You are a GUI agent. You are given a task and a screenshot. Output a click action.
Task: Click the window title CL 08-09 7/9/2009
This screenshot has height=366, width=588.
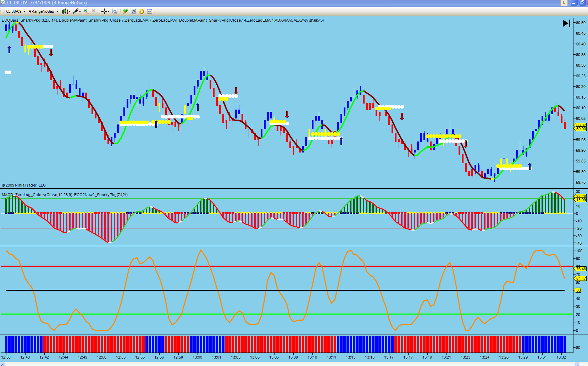click(x=29, y=2)
